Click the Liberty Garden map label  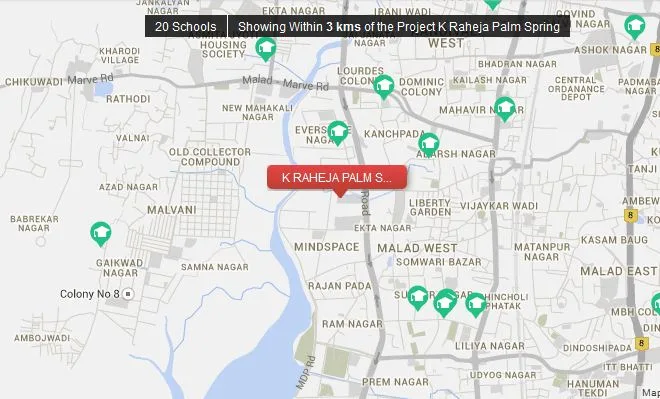point(430,207)
